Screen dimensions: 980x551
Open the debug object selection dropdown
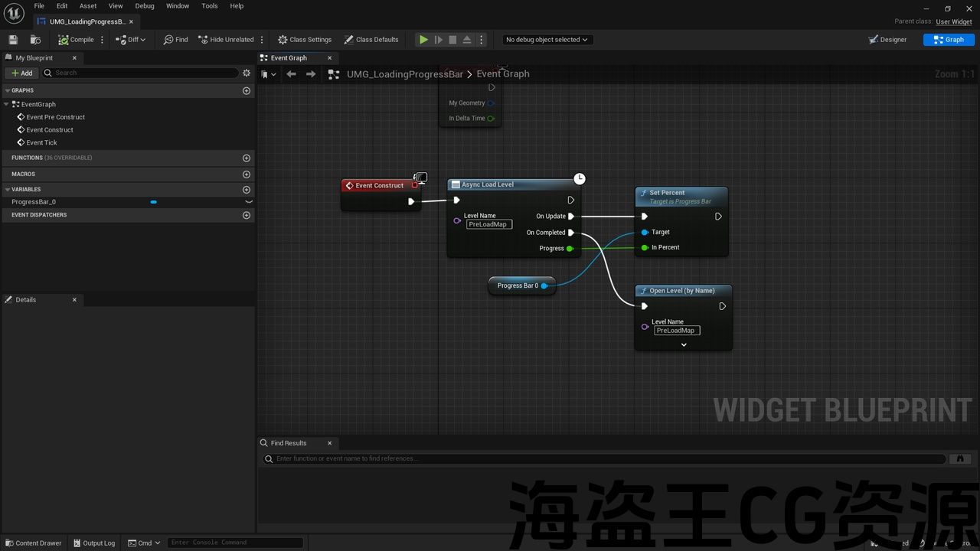pyautogui.click(x=547, y=40)
